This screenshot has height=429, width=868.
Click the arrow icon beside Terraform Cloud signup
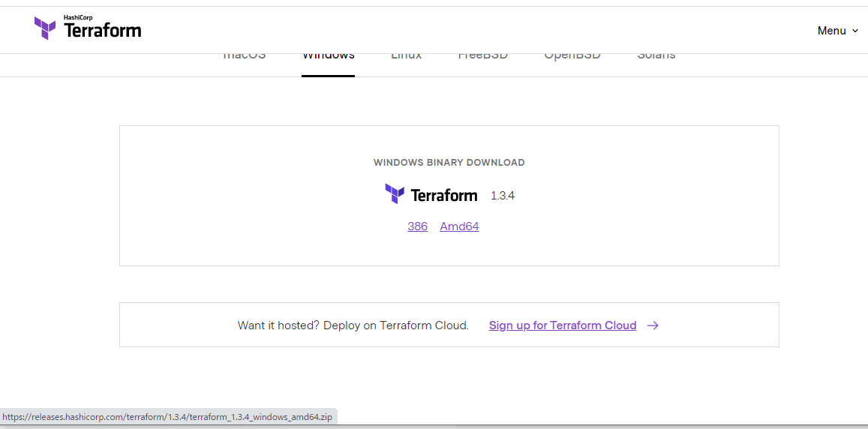pos(653,325)
